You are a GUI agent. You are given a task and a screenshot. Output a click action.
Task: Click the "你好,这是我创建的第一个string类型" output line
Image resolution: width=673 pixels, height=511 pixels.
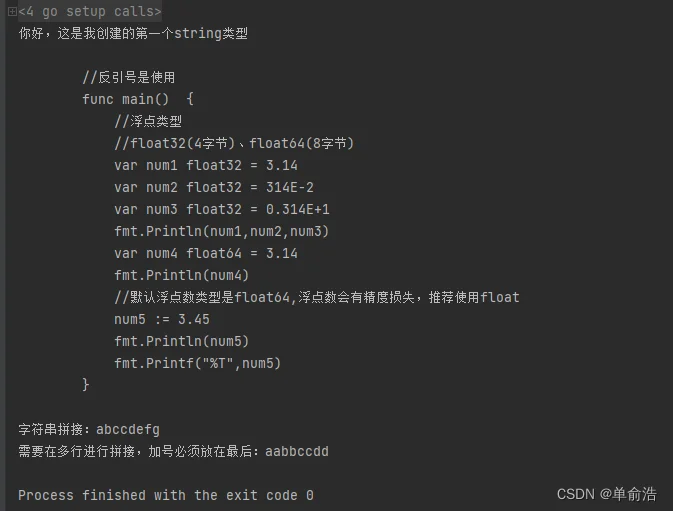coord(133,33)
